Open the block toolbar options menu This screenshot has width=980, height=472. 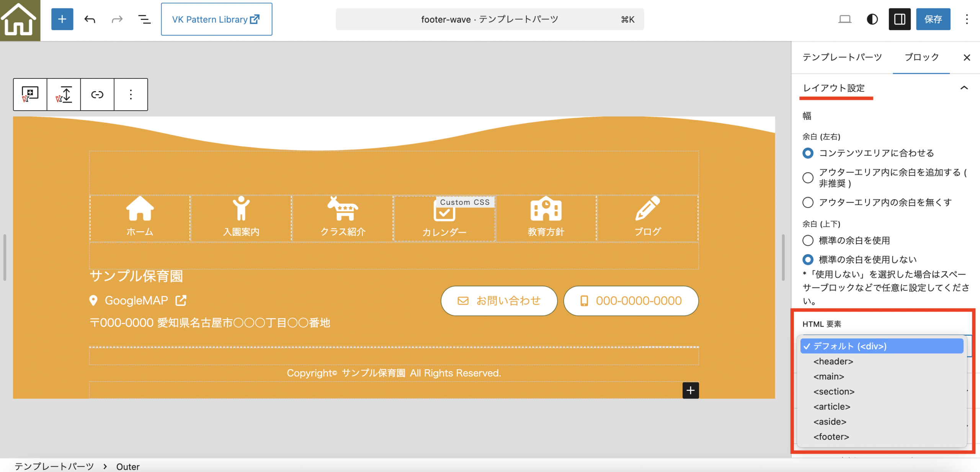click(x=131, y=94)
